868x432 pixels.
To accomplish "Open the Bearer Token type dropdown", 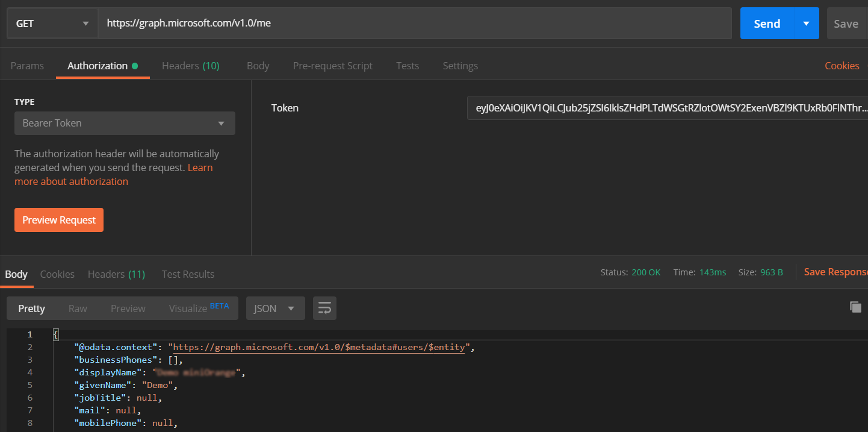I will (x=125, y=123).
